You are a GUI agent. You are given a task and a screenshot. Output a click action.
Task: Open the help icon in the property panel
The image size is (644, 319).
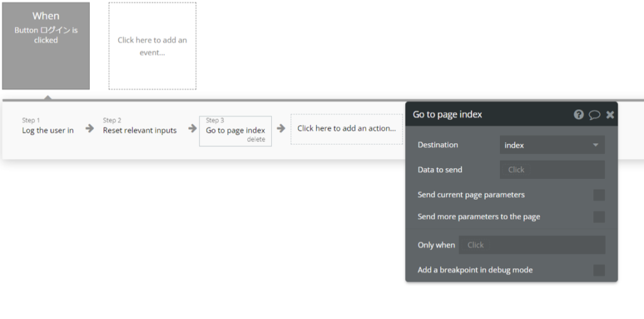coord(579,115)
